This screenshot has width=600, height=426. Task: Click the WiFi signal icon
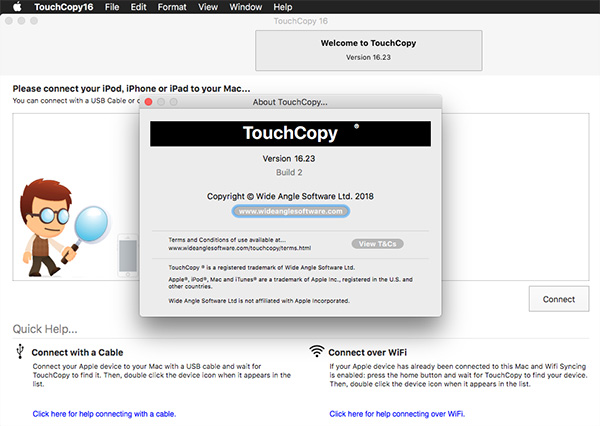pyautogui.click(x=316, y=351)
